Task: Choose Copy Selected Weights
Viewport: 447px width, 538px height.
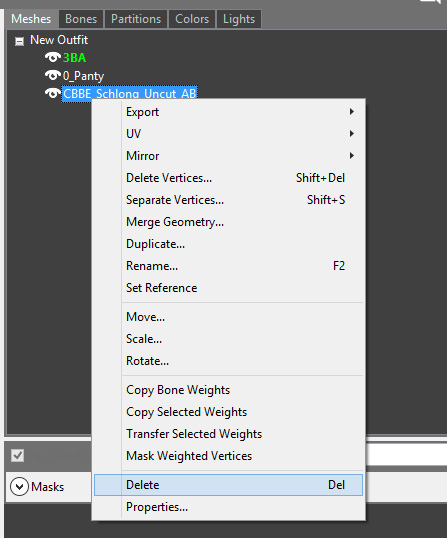Action: [228, 412]
